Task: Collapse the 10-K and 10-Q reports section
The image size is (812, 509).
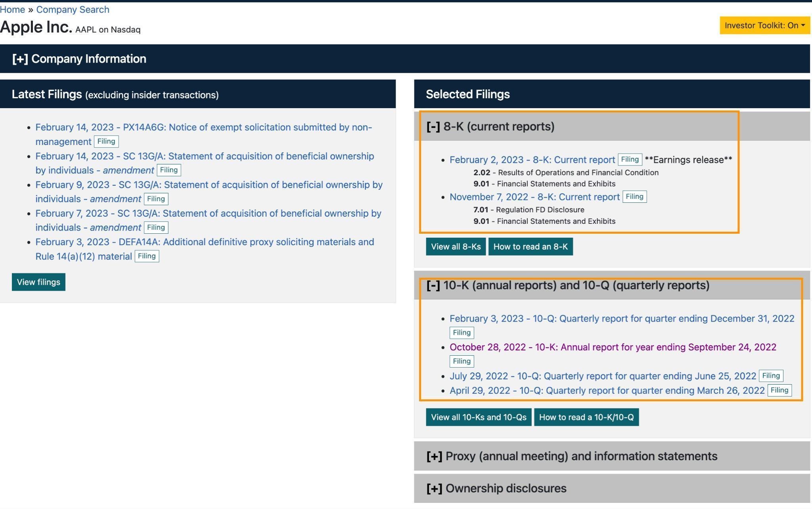Action: pyautogui.click(x=567, y=285)
